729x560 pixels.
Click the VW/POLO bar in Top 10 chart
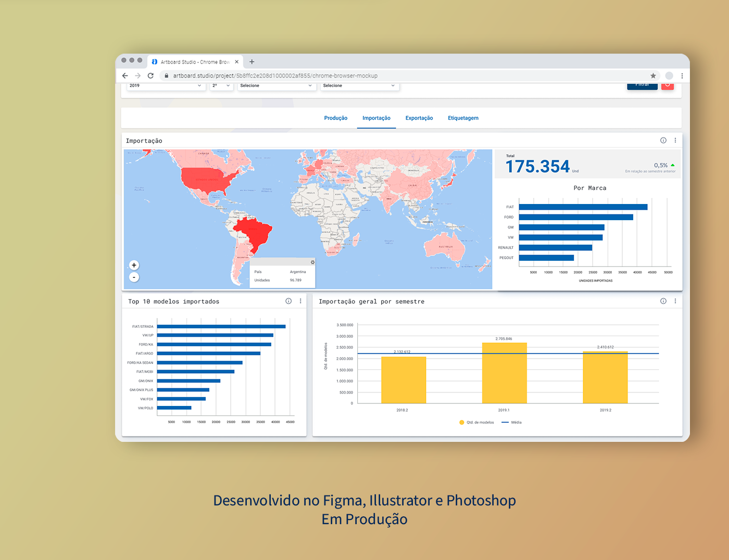tap(174, 408)
